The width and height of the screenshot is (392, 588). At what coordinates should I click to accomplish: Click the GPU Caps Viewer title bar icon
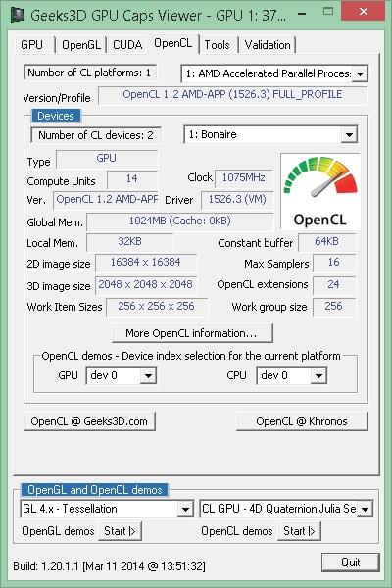pyautogui.click(x=18, y=15)
